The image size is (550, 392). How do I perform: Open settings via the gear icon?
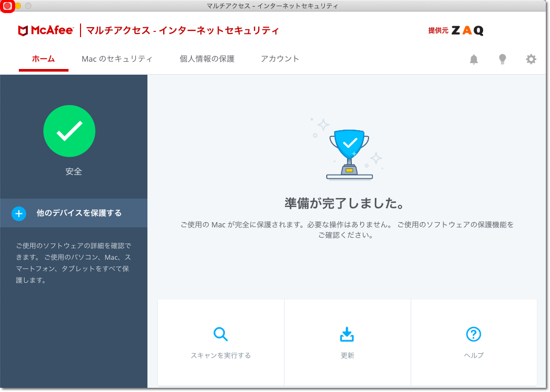tap(531, 59)
